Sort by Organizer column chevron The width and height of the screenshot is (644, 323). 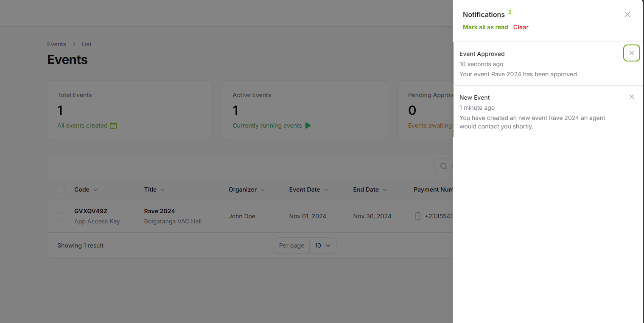pyautogui.click(x=263, y=190)
